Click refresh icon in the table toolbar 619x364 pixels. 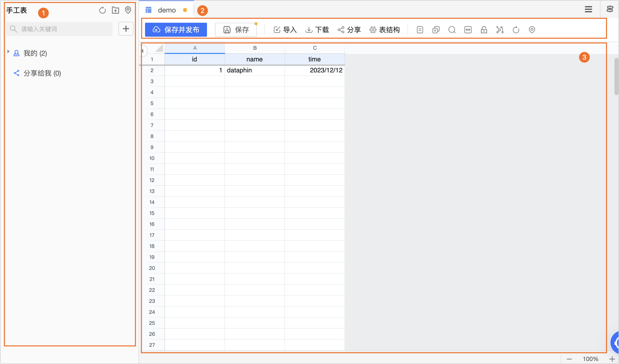coord(516,30)
